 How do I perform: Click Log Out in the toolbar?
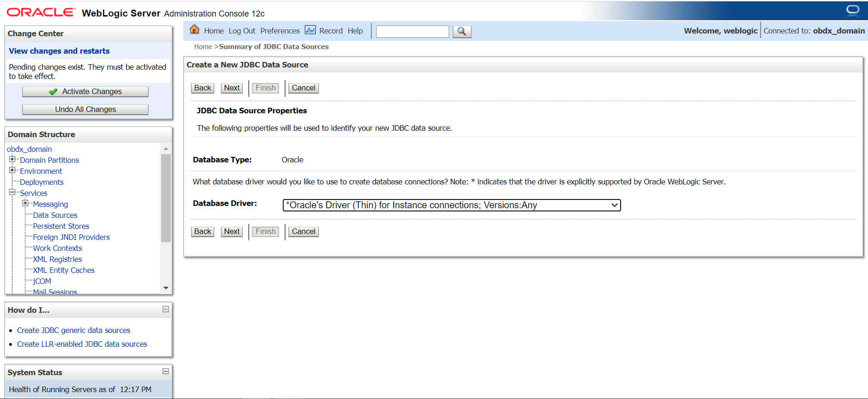tap(242, 31)
